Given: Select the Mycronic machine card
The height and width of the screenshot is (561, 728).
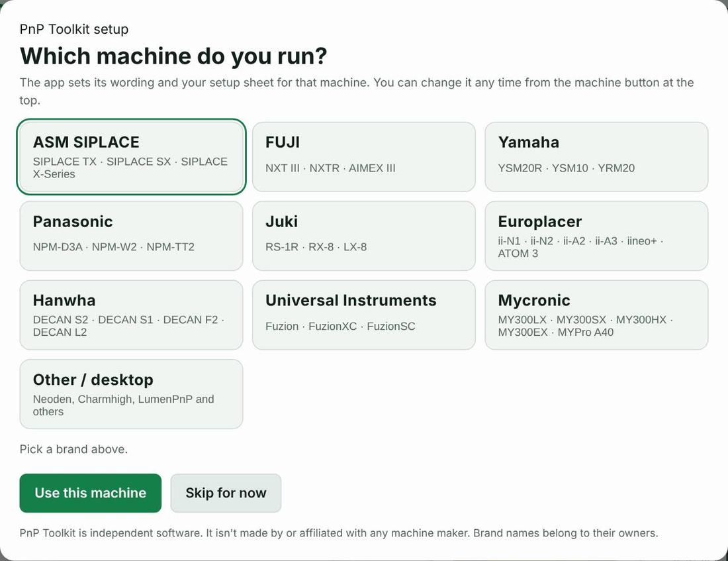Looking at the screenshot, I should (596, 315).
